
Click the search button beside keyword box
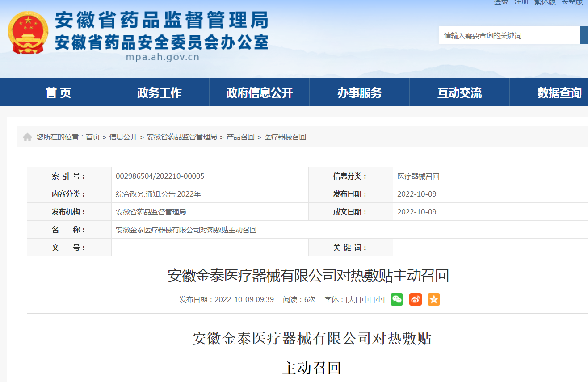pyautogui.click(x=584, y=35)
